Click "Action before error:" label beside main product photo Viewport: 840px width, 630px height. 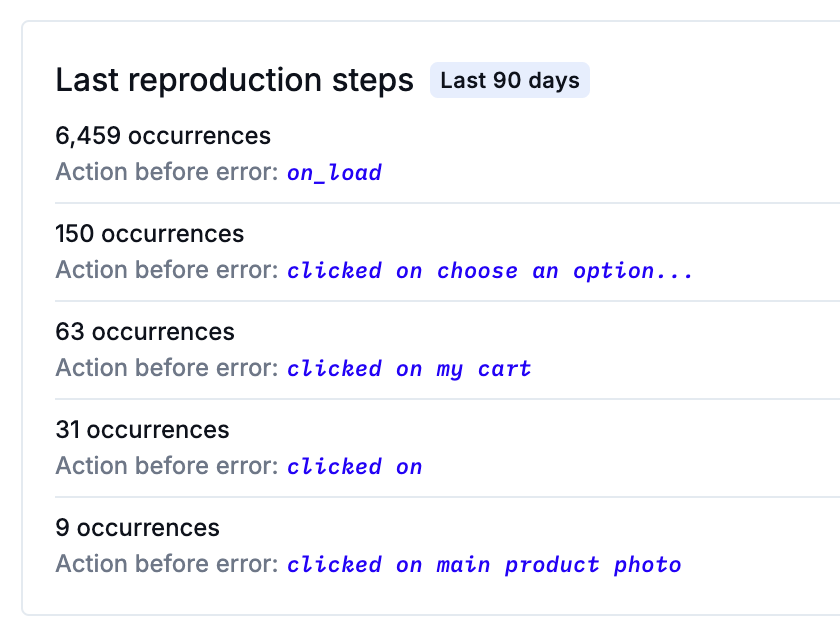[x=167, y=565]
